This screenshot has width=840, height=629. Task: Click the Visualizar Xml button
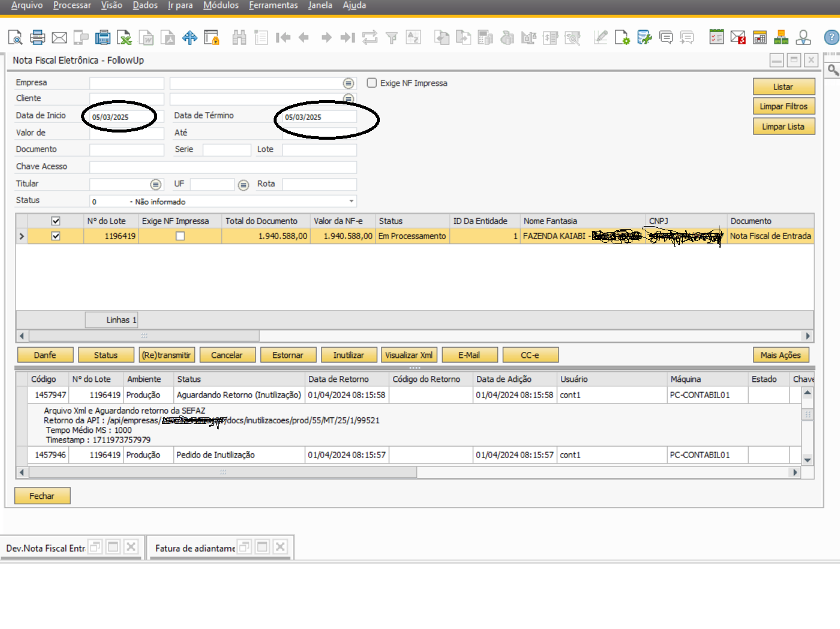409,355
